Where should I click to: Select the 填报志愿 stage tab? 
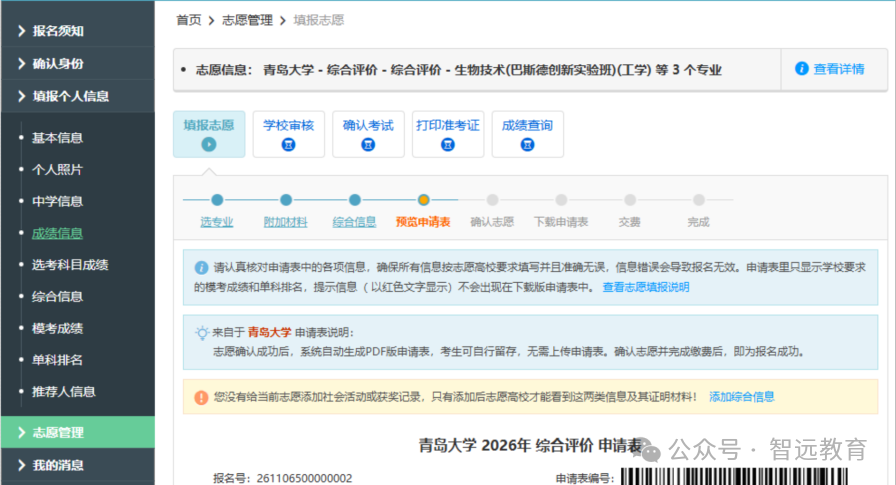click(209, 134)
